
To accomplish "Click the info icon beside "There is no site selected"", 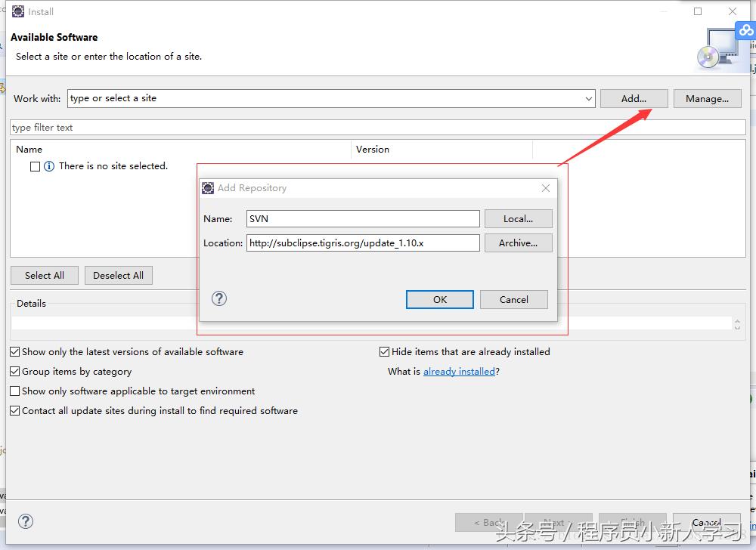I will pyautogui.click(x=49, y=166).
